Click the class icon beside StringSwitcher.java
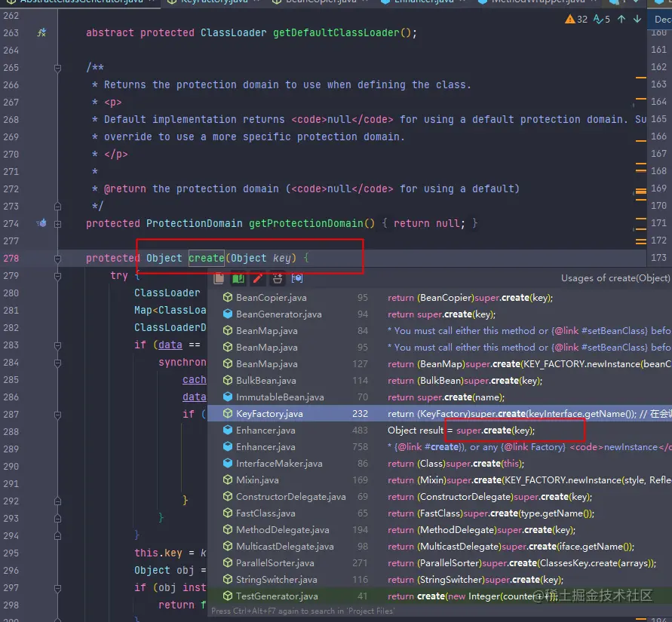The width and height of the screenshot is (672, 622). point(228,580)
